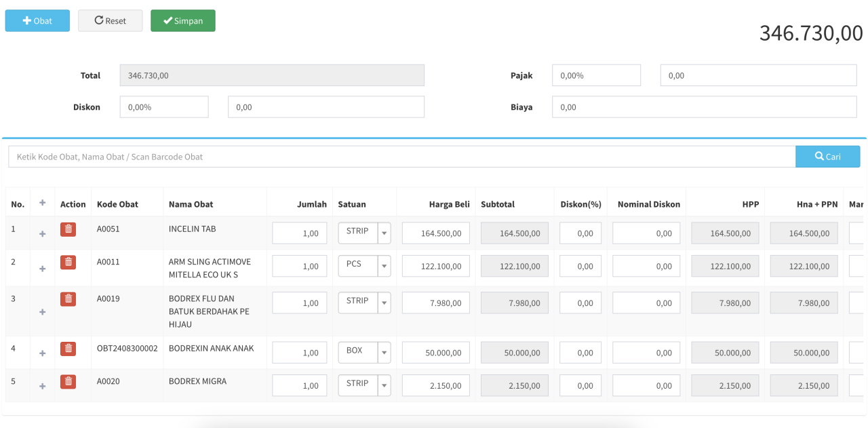Focus the drug barcode search field
868x428 pixels.
401,157
